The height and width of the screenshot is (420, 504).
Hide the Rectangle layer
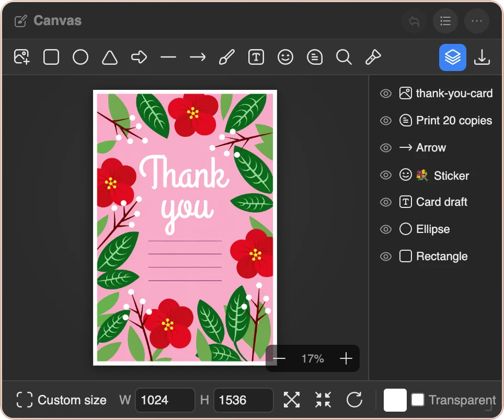386,256
